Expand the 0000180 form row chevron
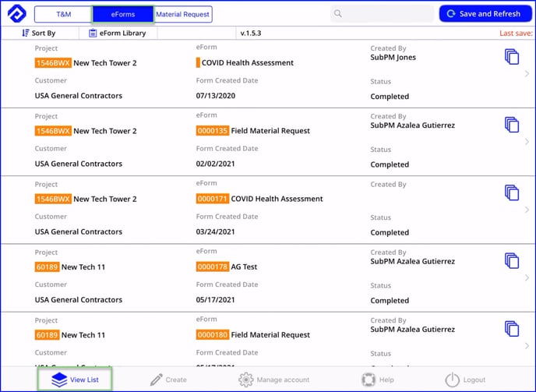Screen dimensions: 536x392 (527, 346)
